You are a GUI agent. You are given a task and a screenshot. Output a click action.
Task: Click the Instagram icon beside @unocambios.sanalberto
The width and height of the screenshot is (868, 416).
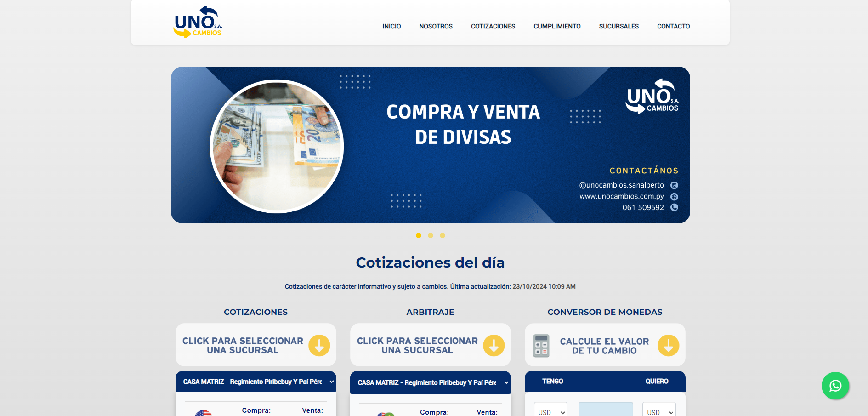click(674, 185)
